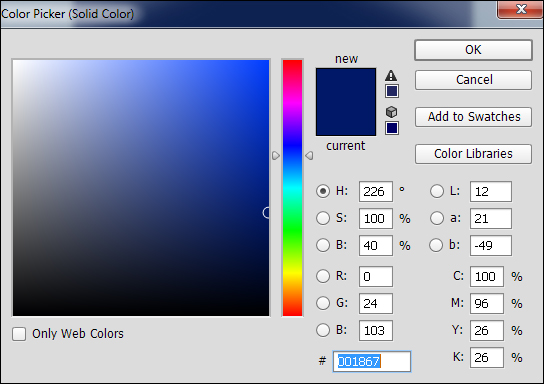Click the current color swatch

click(346, 119)
